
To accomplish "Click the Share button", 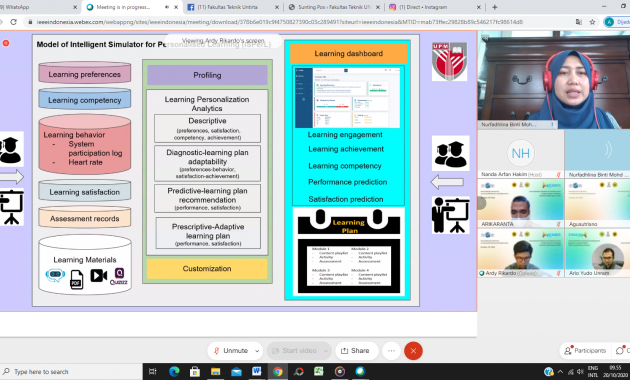I will 356,351.
